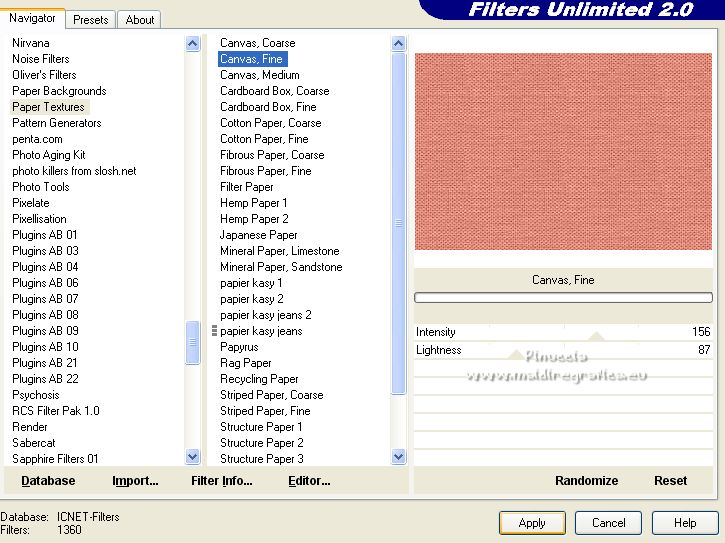
Task: Select the Plugins AB 01 category
Action: [45, 235]
